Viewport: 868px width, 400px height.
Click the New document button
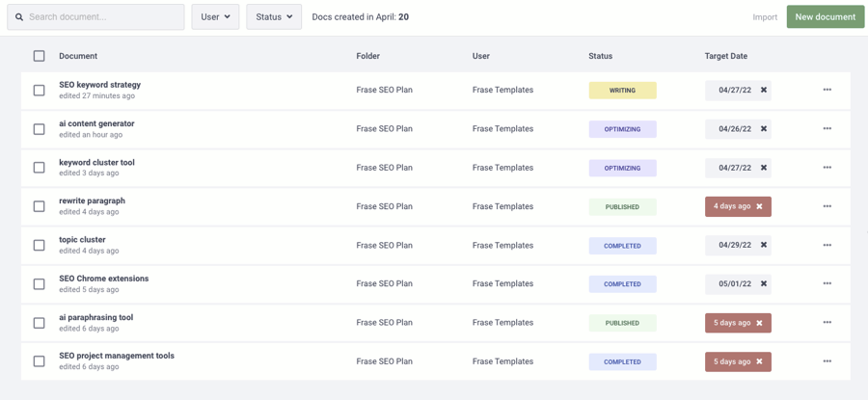(825, 17)
